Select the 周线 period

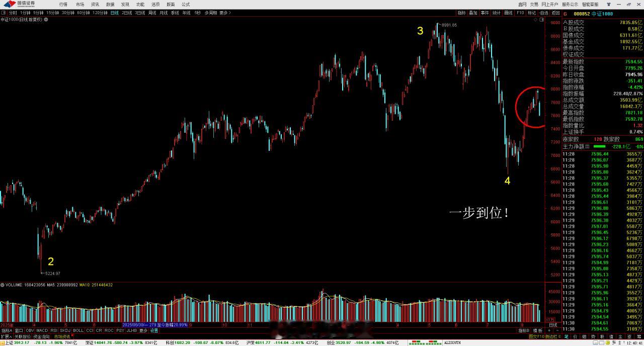(152, 13)
